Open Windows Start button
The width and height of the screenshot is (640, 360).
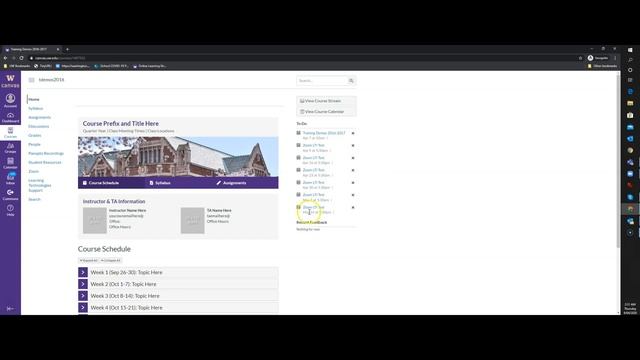click(630, 50)
